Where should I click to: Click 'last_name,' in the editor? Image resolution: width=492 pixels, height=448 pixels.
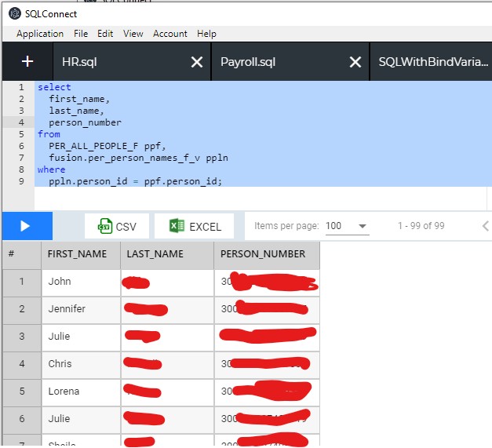(x=76, y=111)
